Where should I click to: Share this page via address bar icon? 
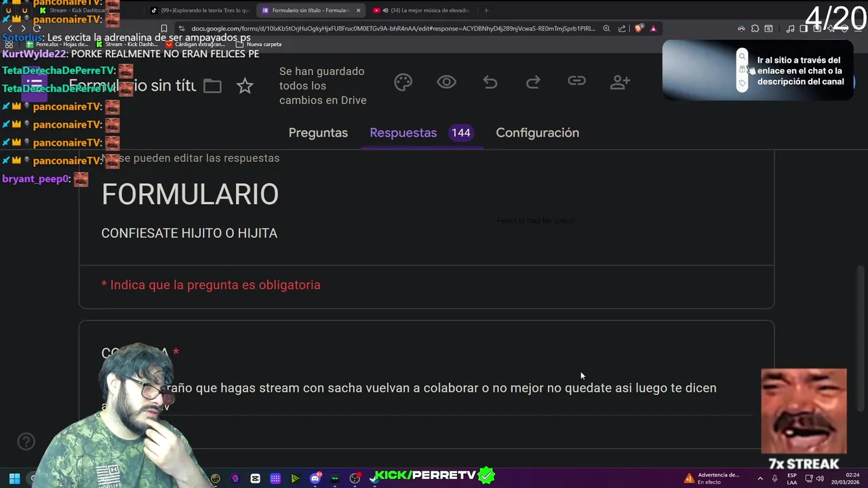(622, 28)
